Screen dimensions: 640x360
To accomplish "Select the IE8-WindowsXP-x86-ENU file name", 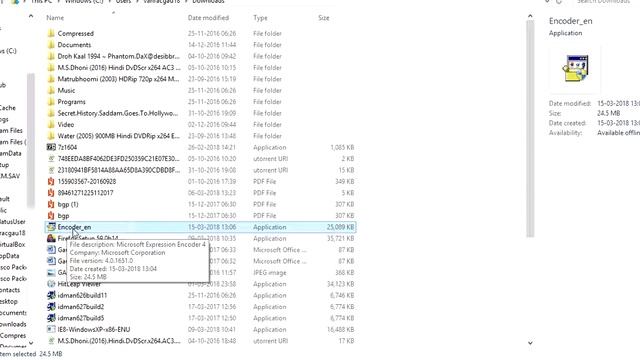I will point(94,329).
